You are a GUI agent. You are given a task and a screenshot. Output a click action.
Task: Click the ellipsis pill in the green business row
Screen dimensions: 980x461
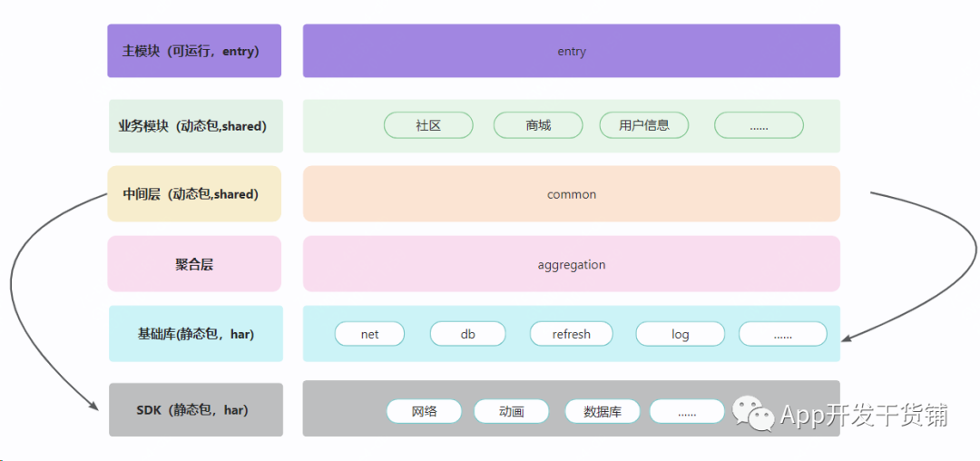(759, 125)
